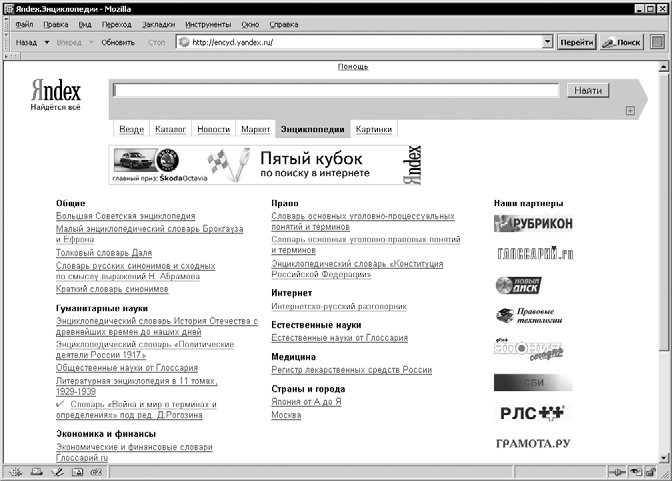The image size is (672, 481).
Task: Open the Закладки menu
Action: click(159, 24)
